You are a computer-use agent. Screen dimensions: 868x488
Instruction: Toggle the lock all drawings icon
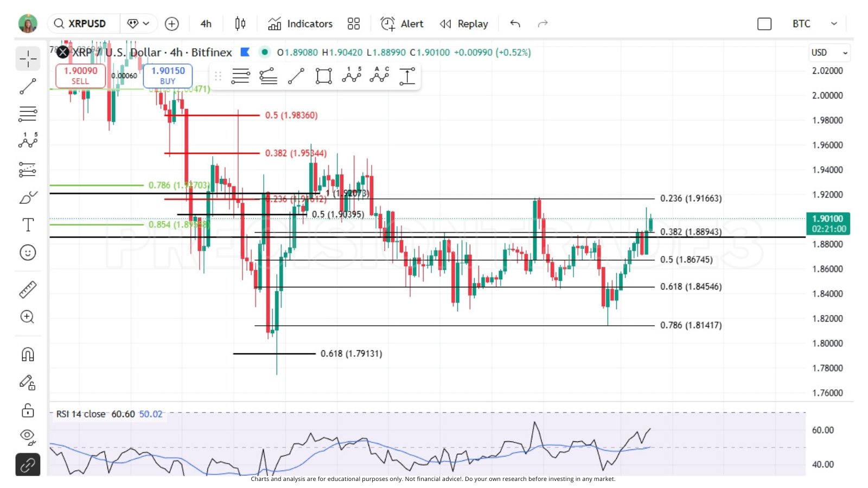(28, 410)
